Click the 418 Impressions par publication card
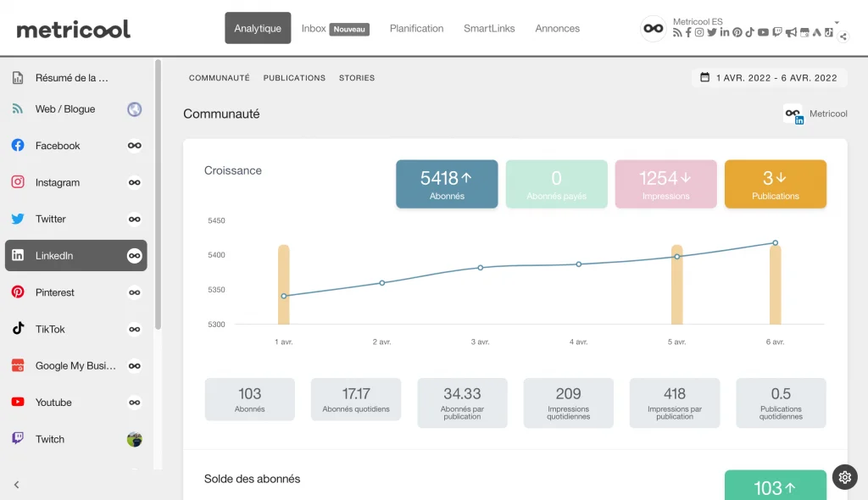The image size is (868, 500). coord(675,403)
